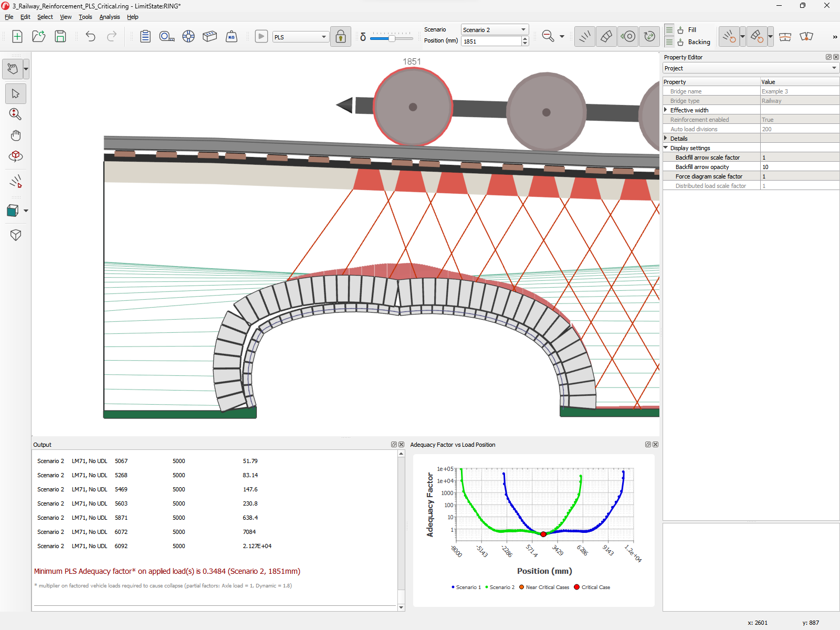Run the analysis with the play button
Image resolution: width=840 pixels, height=630 pixels.
[x=261, y=36]
